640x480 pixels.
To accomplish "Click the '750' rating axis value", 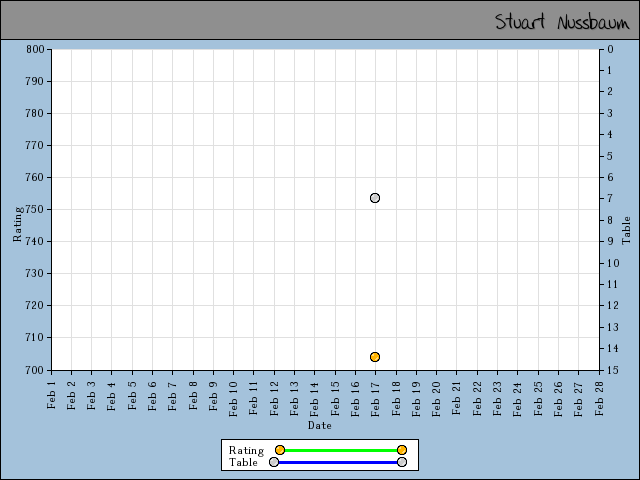I will click(x=36, y=209).
